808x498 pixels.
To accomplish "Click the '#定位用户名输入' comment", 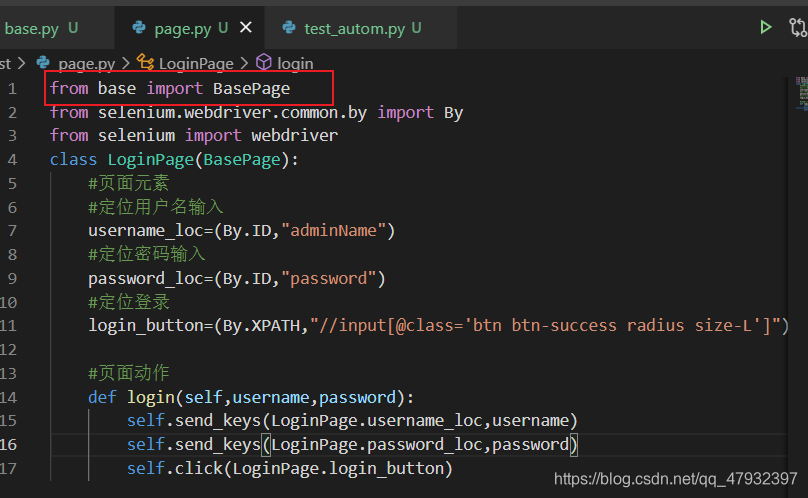I will pos(156,207).
